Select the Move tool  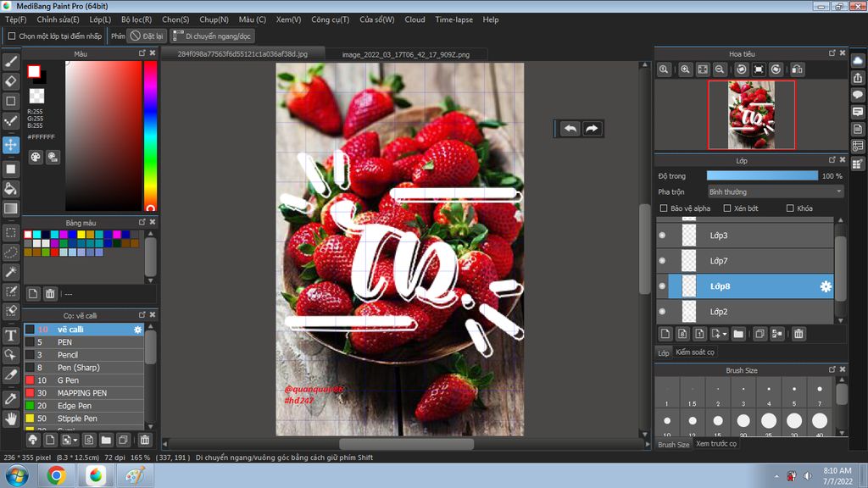(x=10, y=145)
